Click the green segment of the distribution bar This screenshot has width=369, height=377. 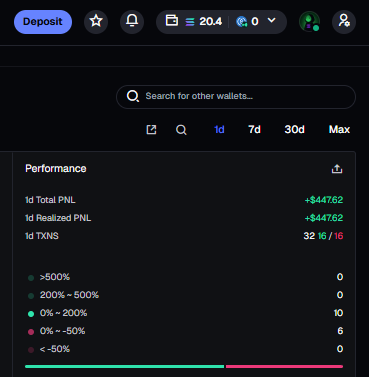click(124, 366)
